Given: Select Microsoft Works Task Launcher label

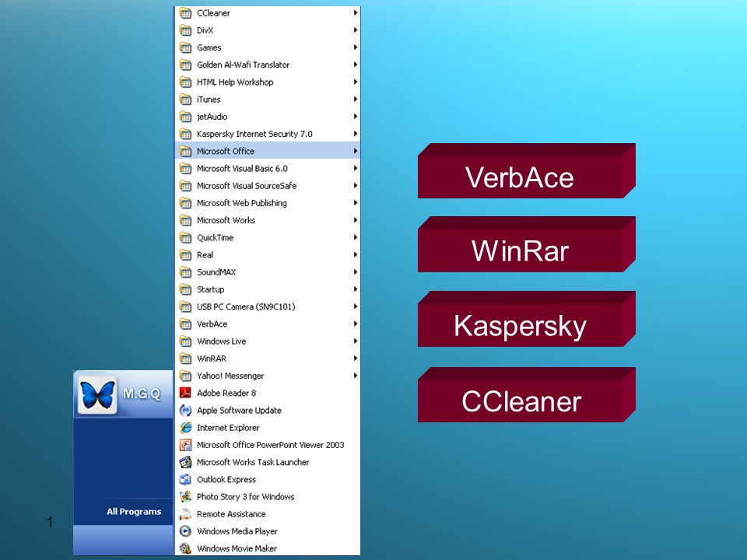Looking at the screenshot, I should [253, 462].
